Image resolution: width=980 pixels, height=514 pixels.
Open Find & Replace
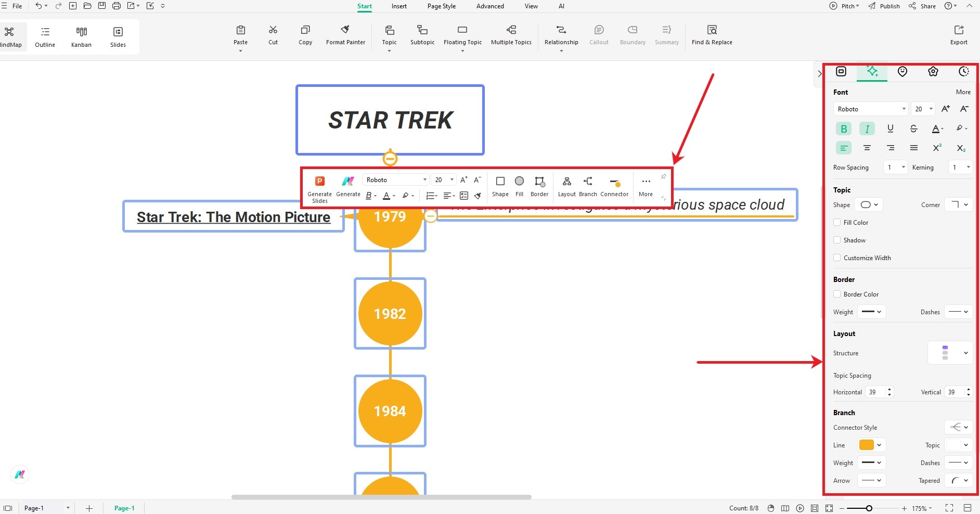[x=712, y=35]
